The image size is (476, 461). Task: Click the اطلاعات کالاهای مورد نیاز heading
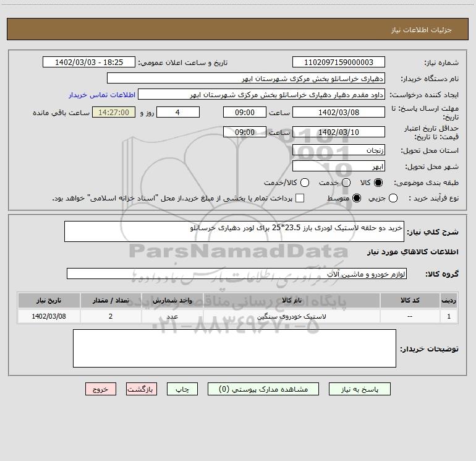coord(412,252)
